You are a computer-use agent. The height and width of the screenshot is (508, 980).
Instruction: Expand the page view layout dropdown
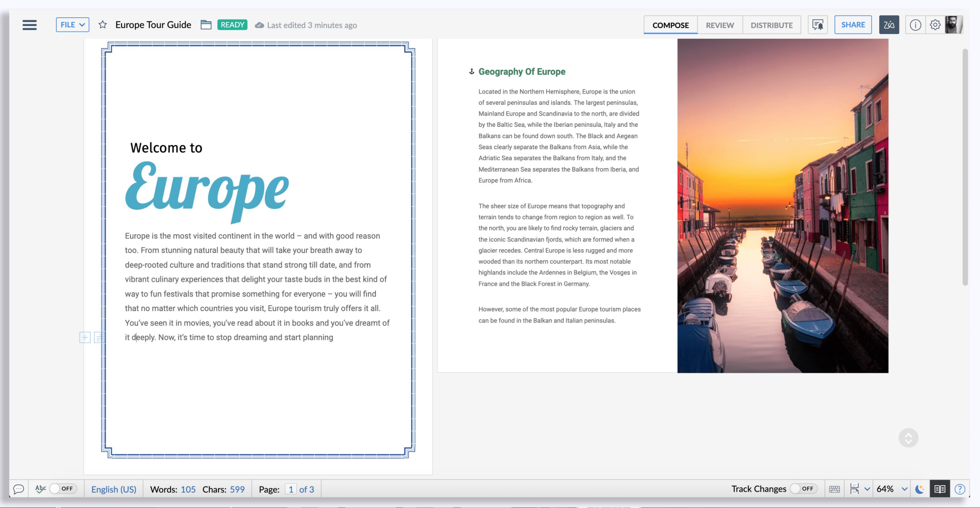[867, 489]
